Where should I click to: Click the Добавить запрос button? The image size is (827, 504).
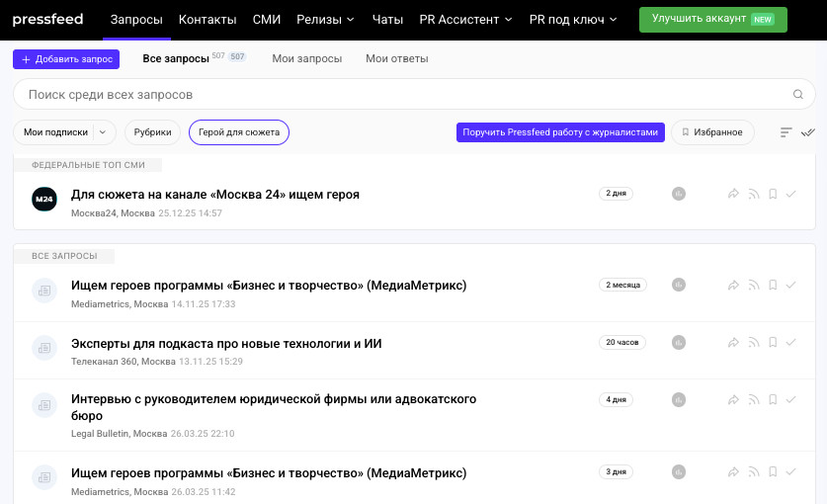(66, 59)
